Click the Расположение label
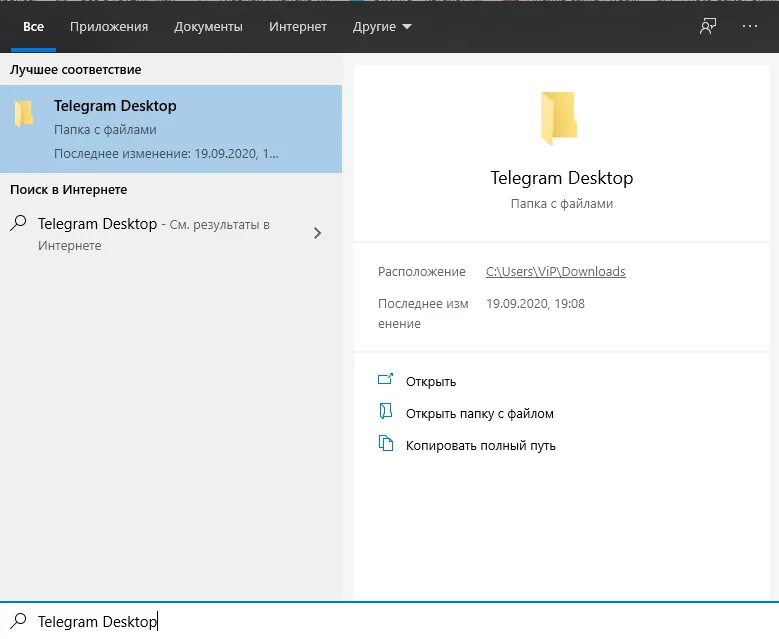The image size is (779, 639). 422,271
